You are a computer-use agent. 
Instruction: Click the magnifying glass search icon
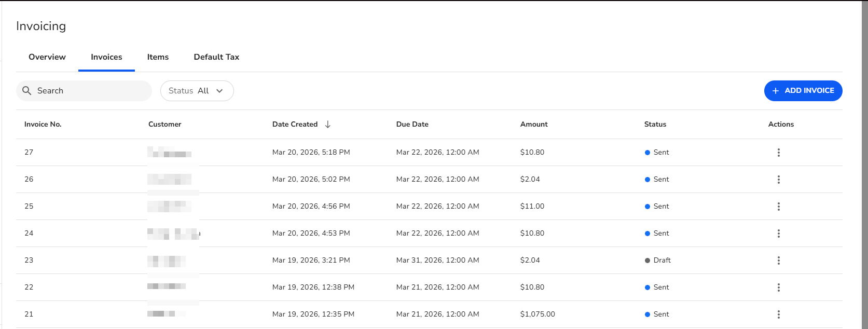[27, 91]
